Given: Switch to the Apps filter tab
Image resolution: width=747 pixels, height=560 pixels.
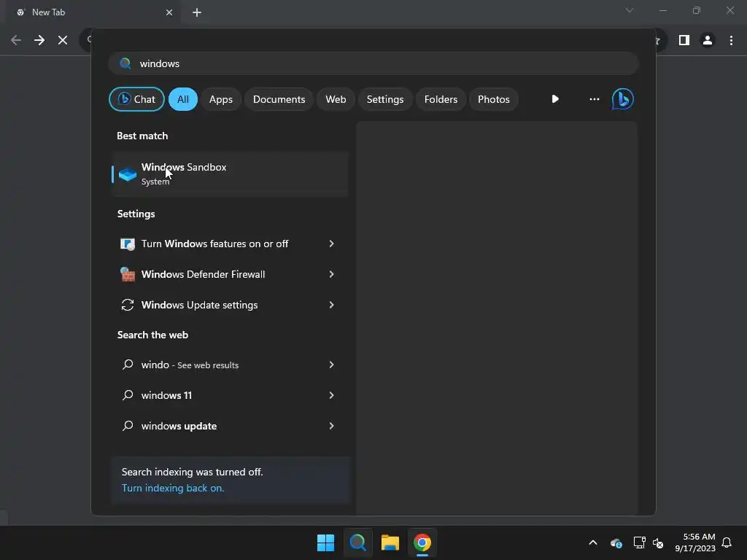Looking at the screenshot, I should (221, 99).
